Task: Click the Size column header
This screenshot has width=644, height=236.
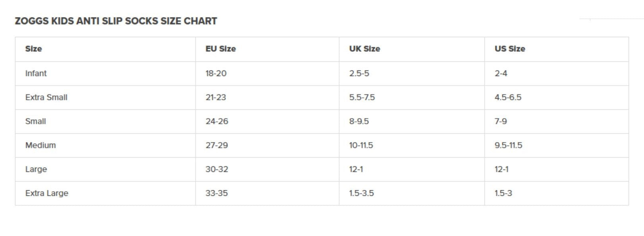Action: coord(33,49)
